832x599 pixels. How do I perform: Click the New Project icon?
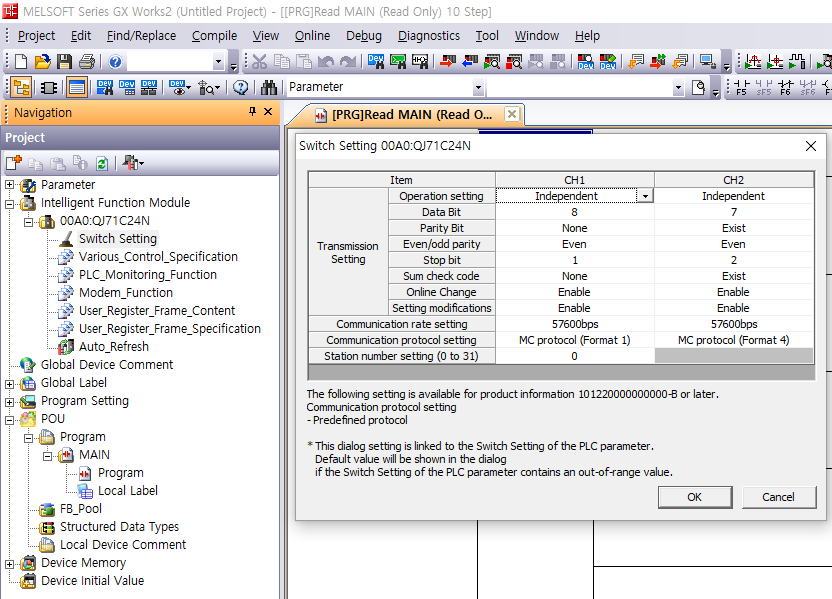[x=21, y=62]
